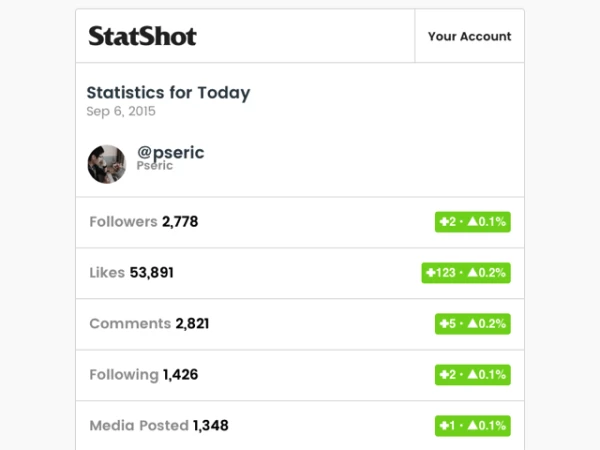Click the Followers +2 green badge
The width and height of the screenshot is (600, 450).
pos(473,222)
